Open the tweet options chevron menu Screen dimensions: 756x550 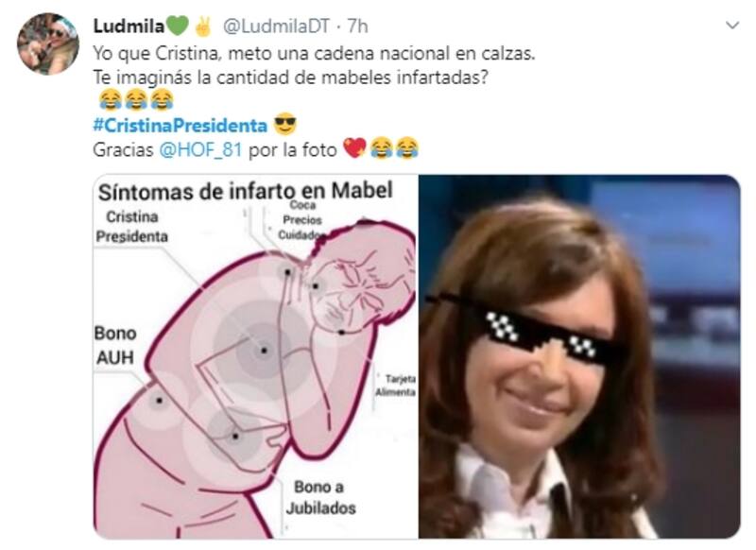[732, 26]
